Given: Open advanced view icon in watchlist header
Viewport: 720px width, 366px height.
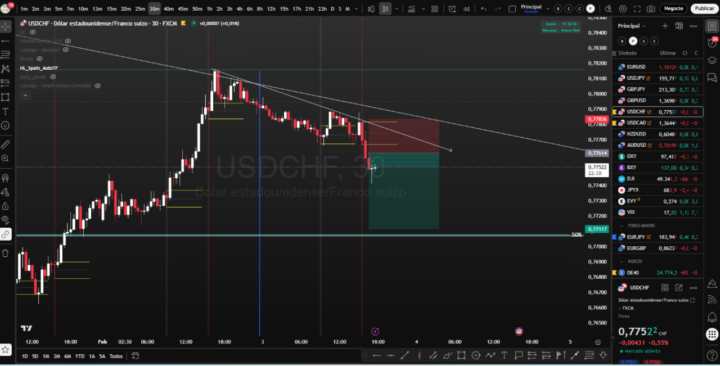Looking at the screenshot, I should (x=679, y=26).
